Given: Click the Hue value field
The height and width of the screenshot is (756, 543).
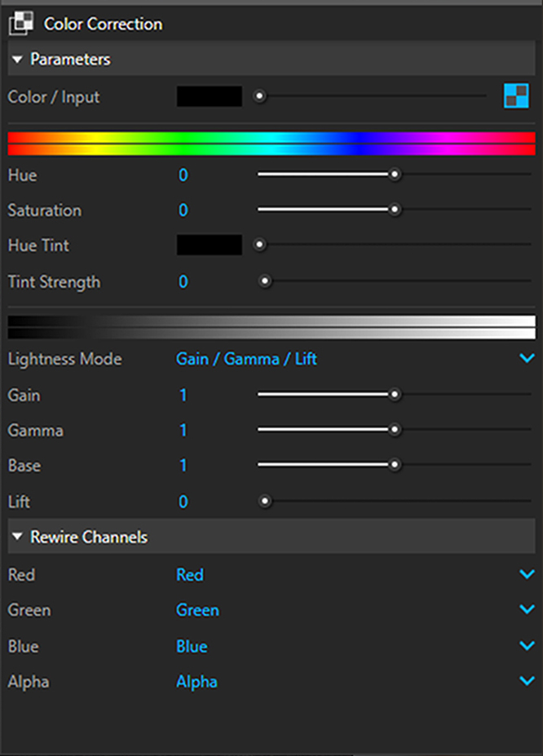Looking at the screenshot, I should (x=183, y=175).
